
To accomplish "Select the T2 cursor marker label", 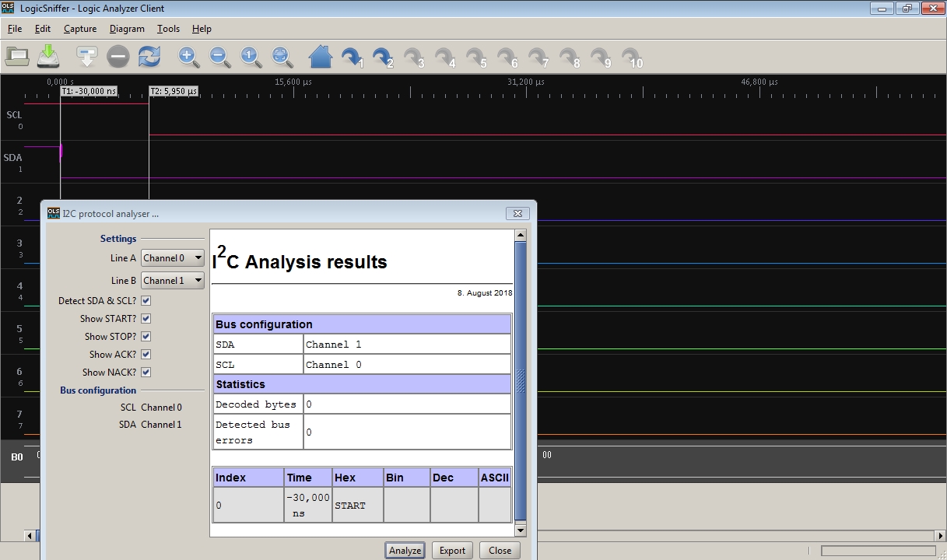I will coord(174,91).
